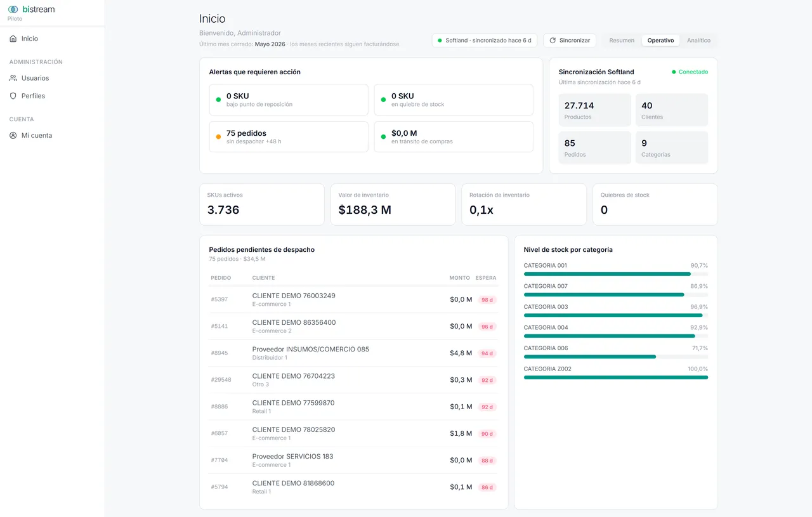Click Softland sincronizado hace 6 d badge
Image resolution: width=812 pixels, height=517 pixels.
[485, 41]
